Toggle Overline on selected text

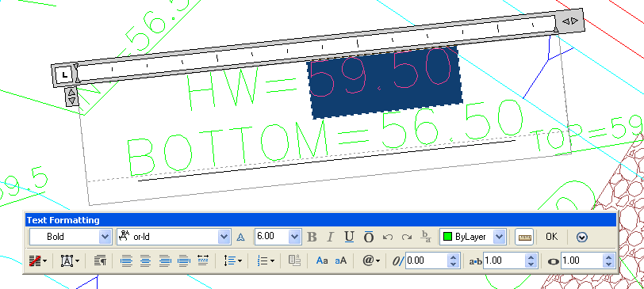coord(369,237)
